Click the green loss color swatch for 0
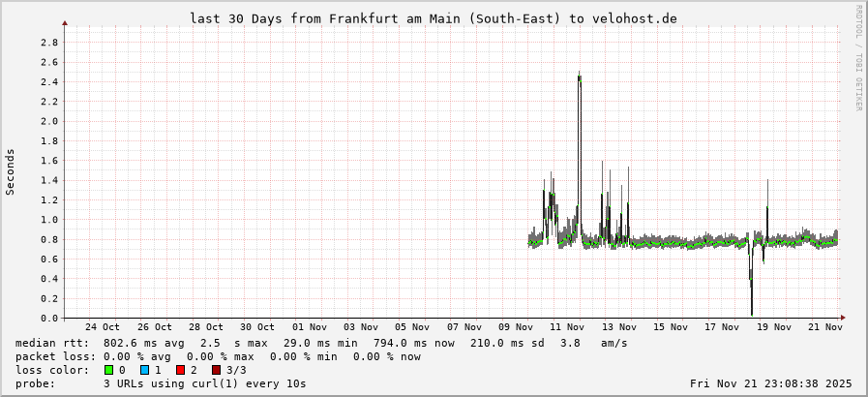868x397 pixels. tap(108, 370)
